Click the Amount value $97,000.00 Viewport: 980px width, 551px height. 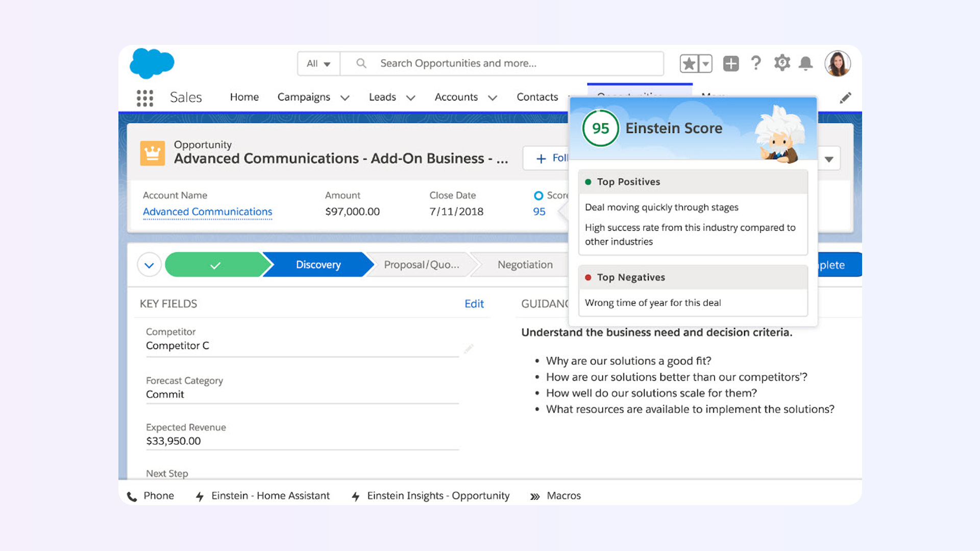[x=352, y=212]
